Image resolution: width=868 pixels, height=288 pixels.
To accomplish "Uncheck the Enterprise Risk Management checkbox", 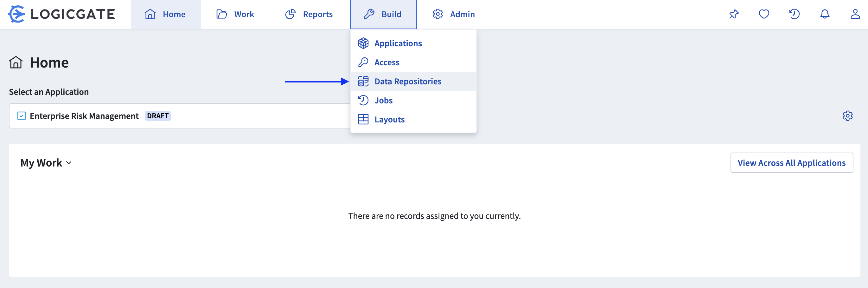I will pos(21,116).
